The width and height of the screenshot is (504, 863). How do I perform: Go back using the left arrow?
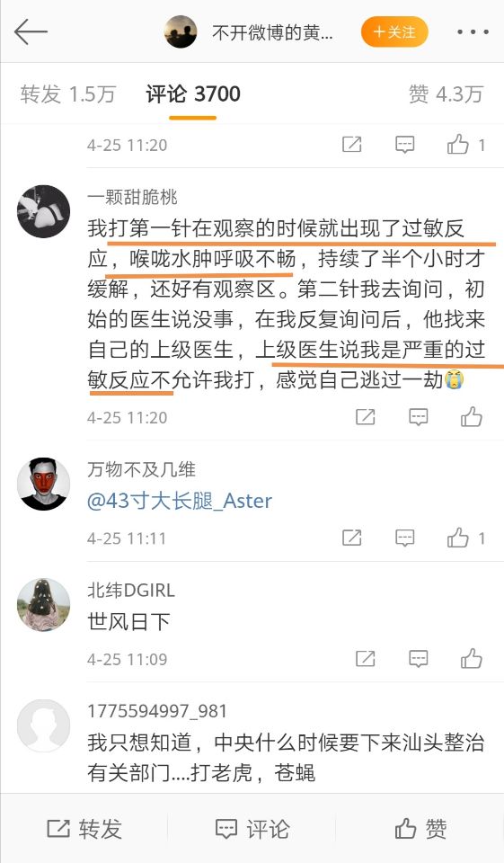click(x=31, y=31)
